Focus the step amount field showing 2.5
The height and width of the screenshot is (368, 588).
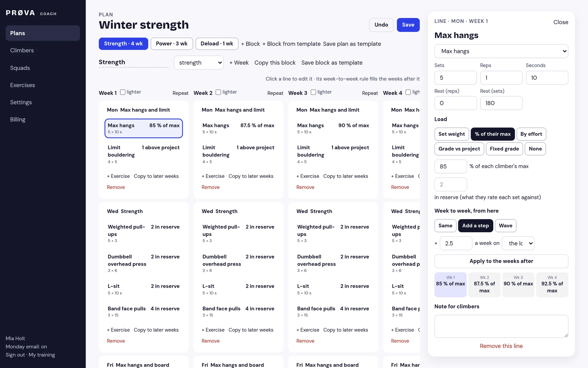coord(456,243)
